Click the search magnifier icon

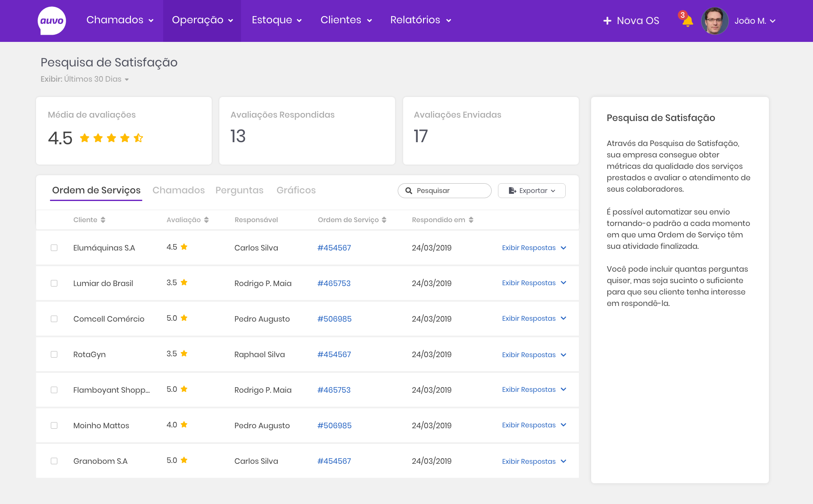[x=409, y=191]
